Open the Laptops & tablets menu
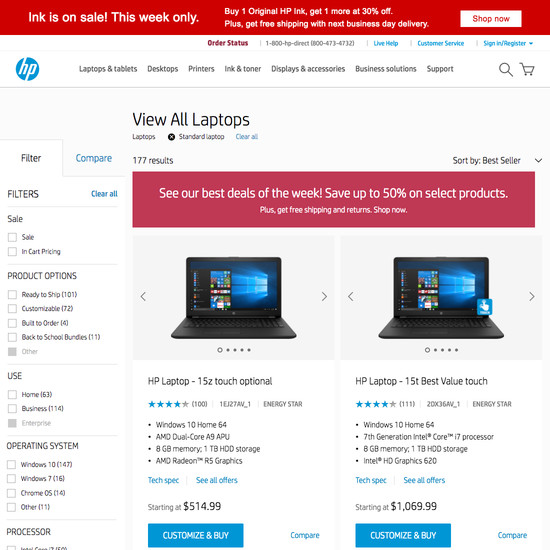Image resolution: width=550 pixels, height=550 pixels. coord(108,69)
